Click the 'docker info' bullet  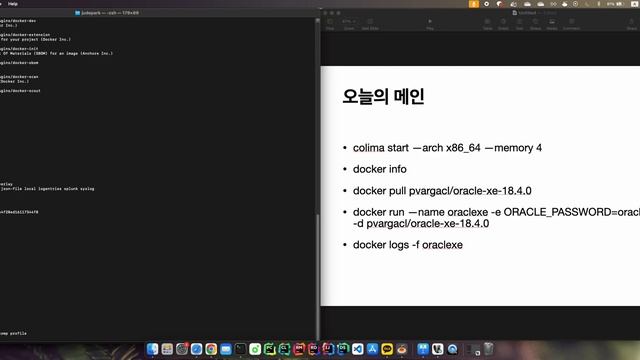coord(380,169)
